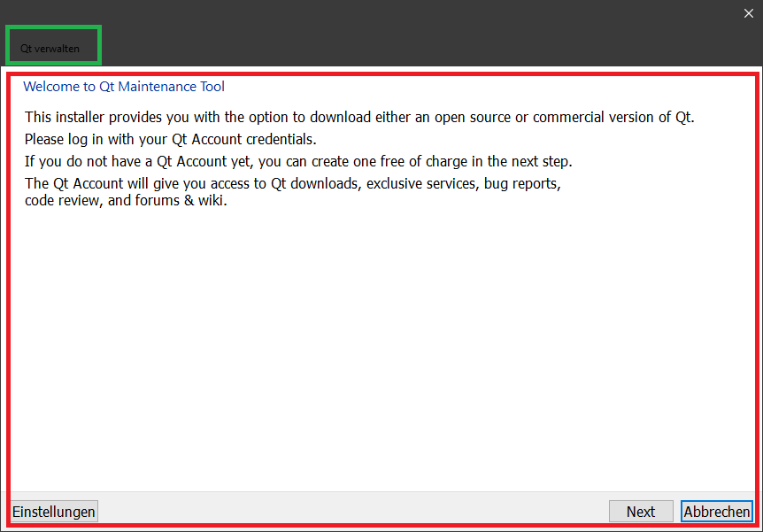Click the 'Please log in' line
Viewport: 763px width, 532px height.
[x=171, y=140]
